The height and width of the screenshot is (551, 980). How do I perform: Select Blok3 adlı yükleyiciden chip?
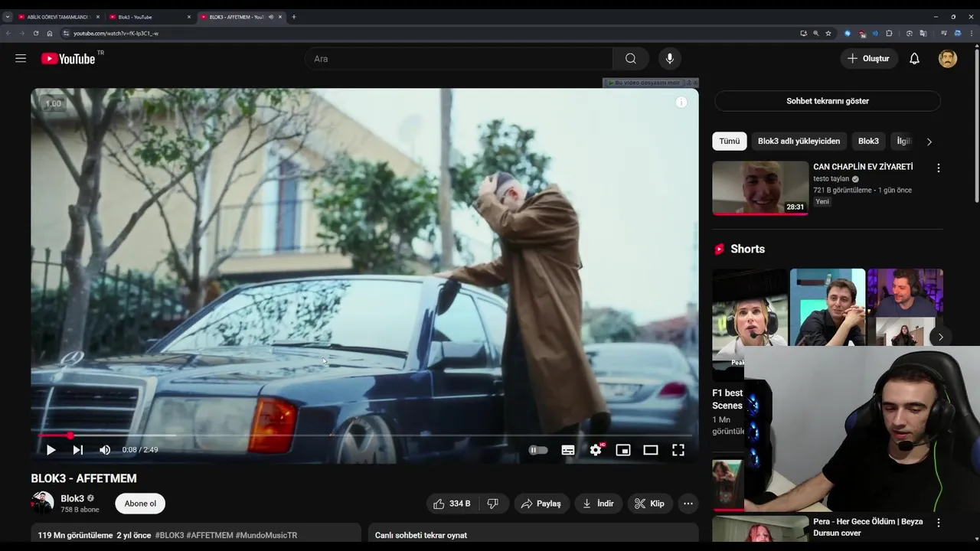tap(799, 141)
